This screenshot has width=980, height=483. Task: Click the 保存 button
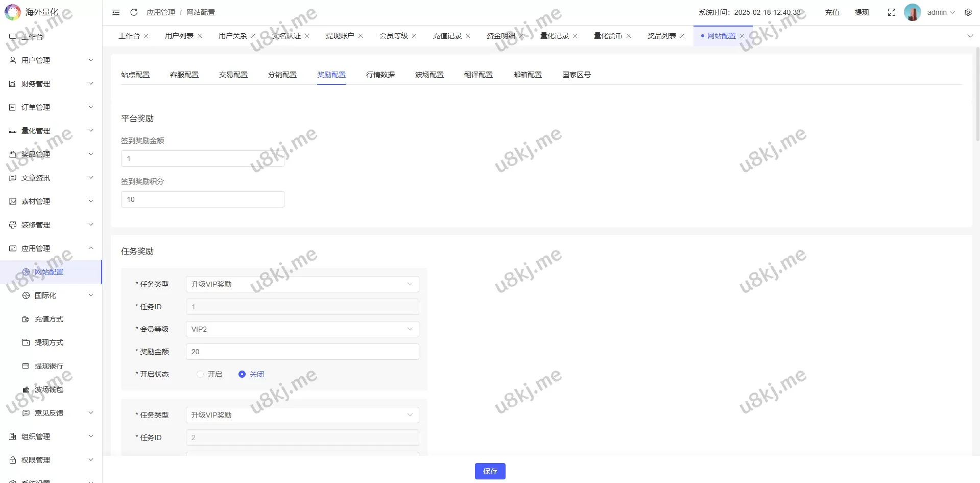490,471
